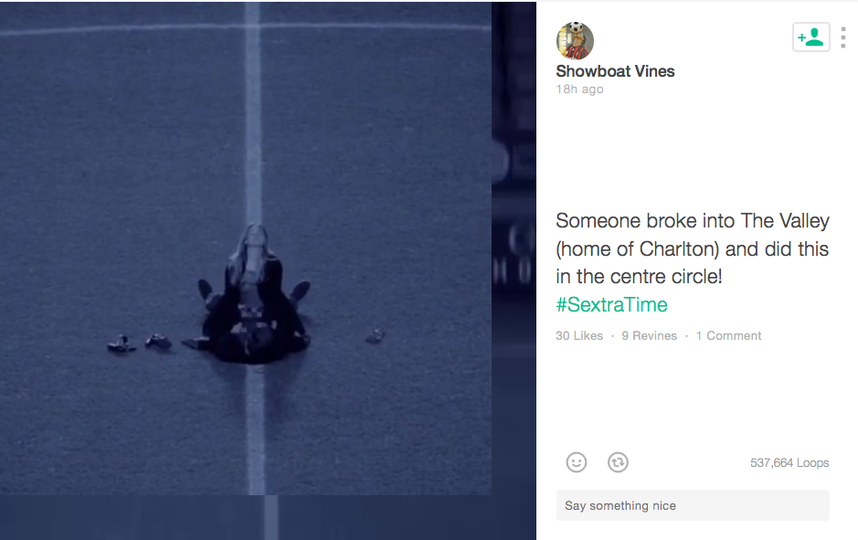Click the caption text about The Valley
This screenshot has width=858, height=540.
coord(693,249)
